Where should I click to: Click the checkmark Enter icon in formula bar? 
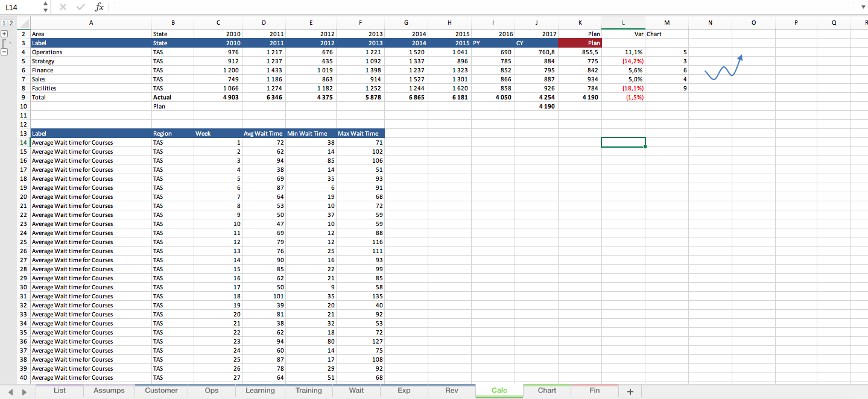80,7
